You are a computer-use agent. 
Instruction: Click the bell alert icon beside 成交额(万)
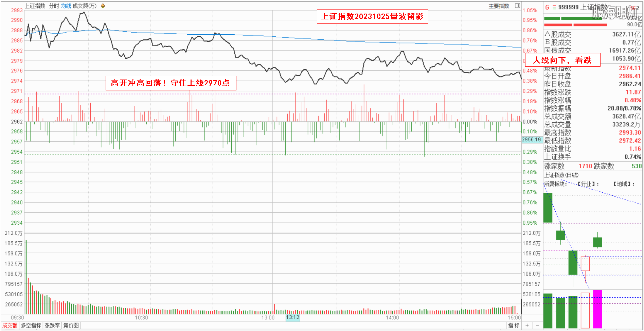(x=103, y=6)
